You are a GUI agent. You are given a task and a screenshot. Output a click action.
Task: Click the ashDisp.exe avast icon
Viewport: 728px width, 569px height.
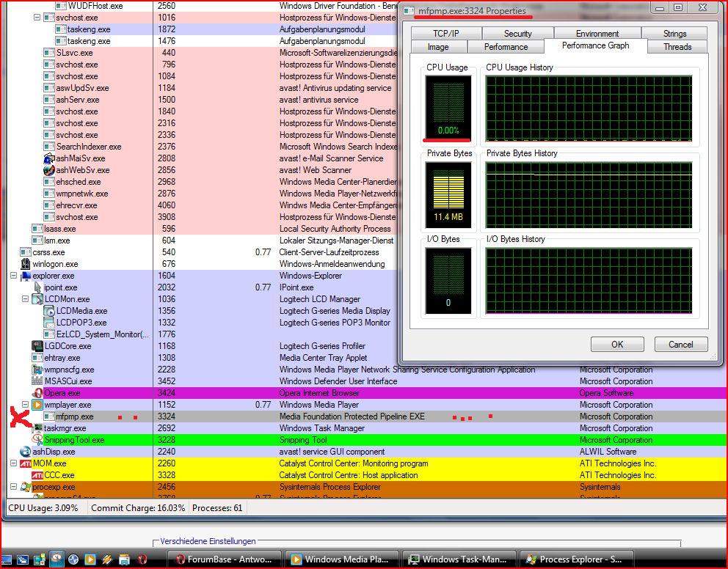26,452
